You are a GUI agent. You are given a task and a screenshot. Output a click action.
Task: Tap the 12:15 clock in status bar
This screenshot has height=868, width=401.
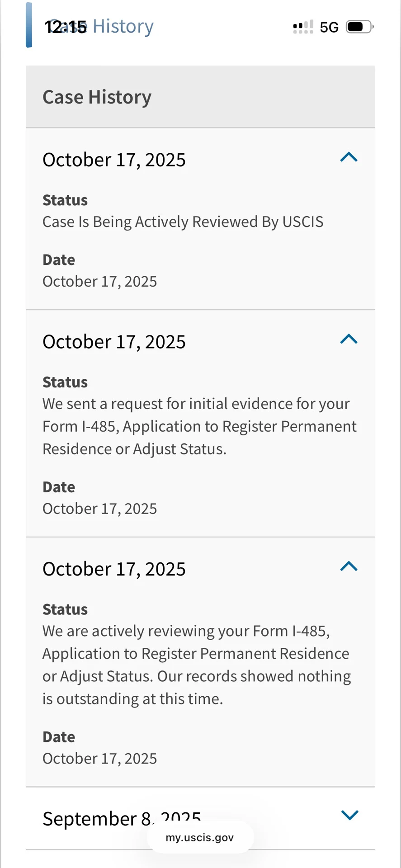65,27
